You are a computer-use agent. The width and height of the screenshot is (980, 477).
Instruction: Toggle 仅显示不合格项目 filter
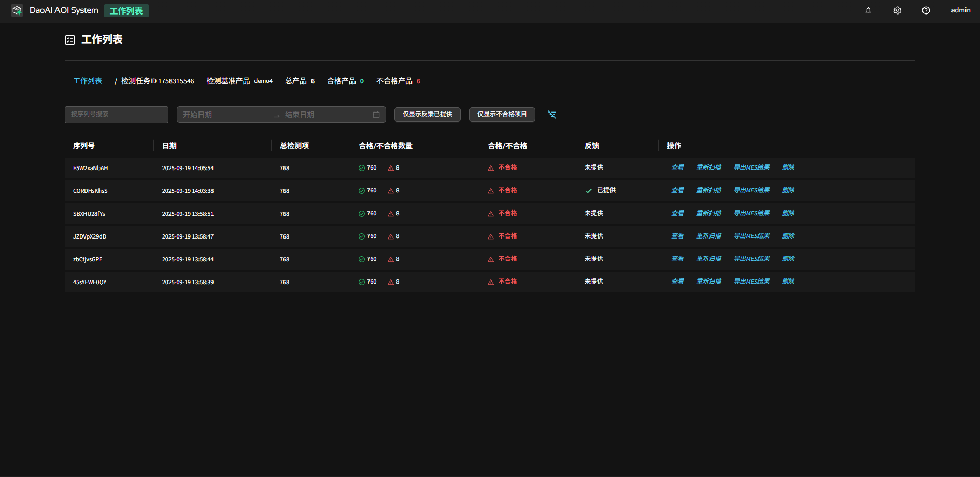502,115
